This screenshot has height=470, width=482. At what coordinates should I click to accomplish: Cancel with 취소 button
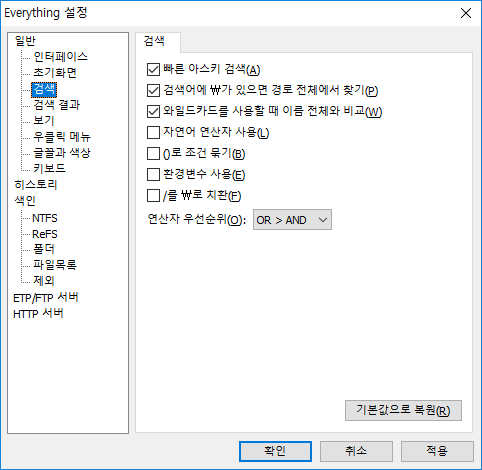coord(356,451)
